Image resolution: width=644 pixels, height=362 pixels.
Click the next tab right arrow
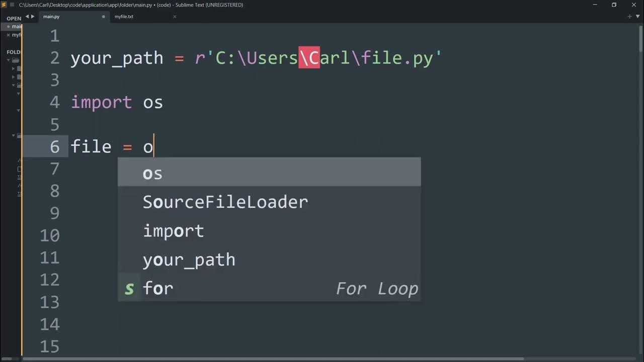(x=33, y=17)
